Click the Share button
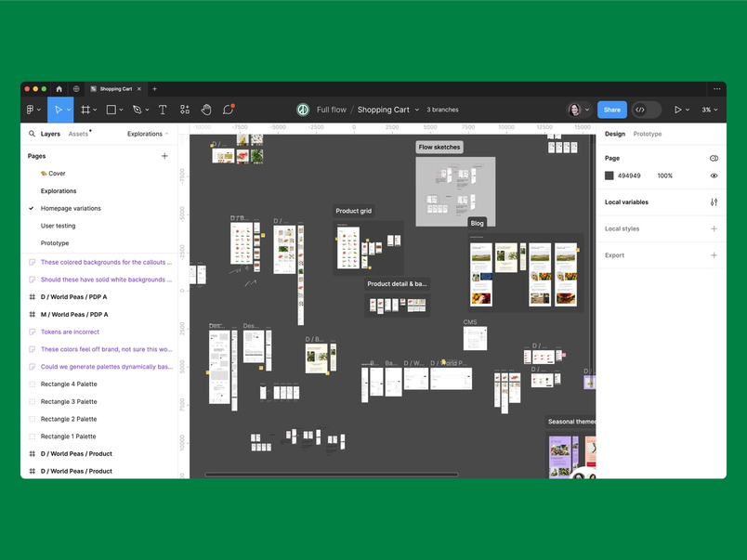747x560 pixels. [x=611, y=110]
